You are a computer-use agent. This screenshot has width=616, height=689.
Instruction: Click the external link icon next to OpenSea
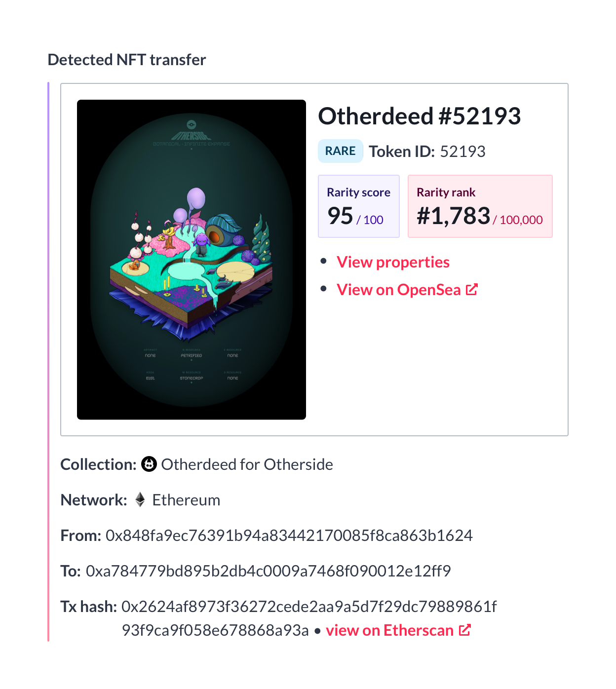472,290
